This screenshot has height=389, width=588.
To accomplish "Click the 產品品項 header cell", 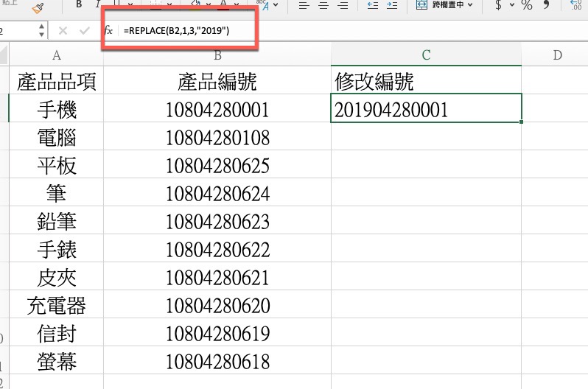I will point(56,80).
